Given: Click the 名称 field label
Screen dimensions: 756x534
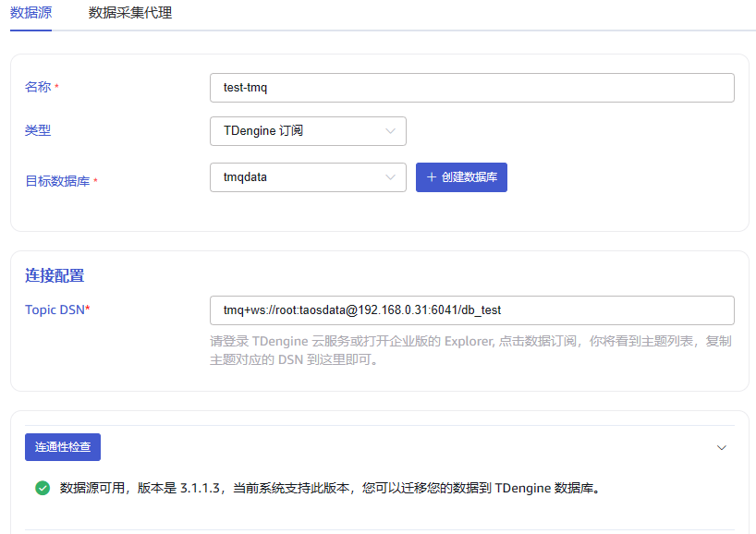Looking at the screenshot, I should (x=38, y=87).
